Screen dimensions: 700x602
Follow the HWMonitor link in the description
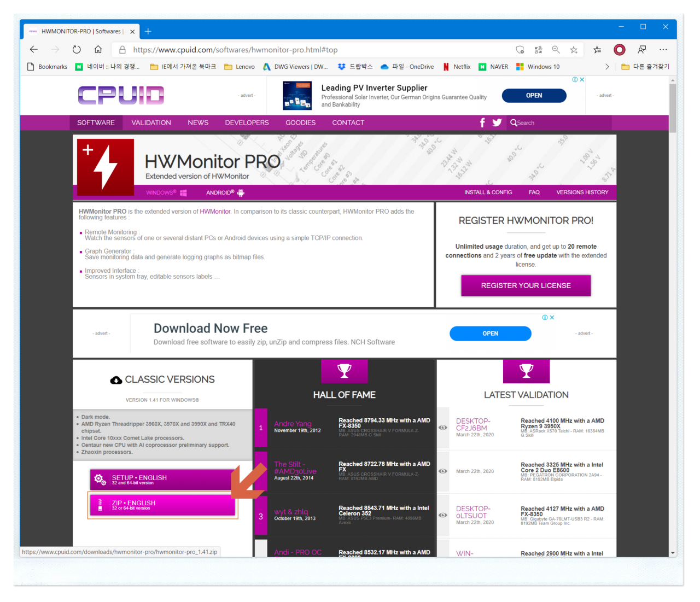215,212
